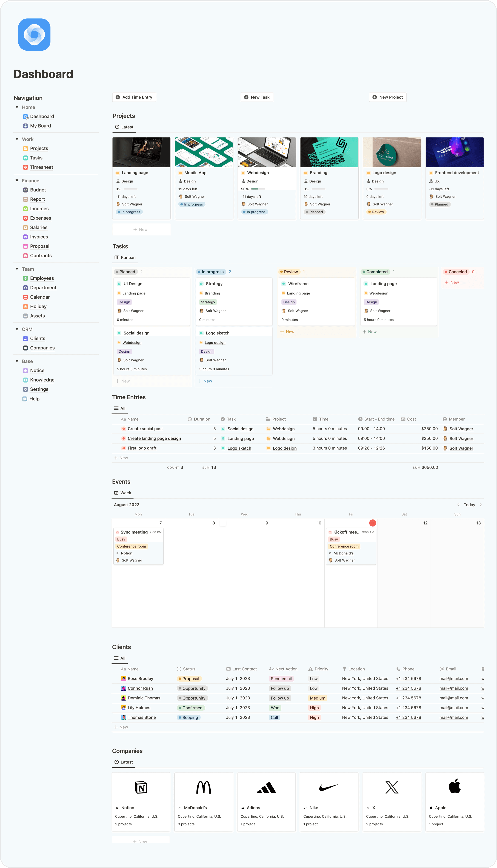This screenshot has width=497, height=868.
Task: Click the Notion logo in Companies gallery
Action: (x=141, y=787)
